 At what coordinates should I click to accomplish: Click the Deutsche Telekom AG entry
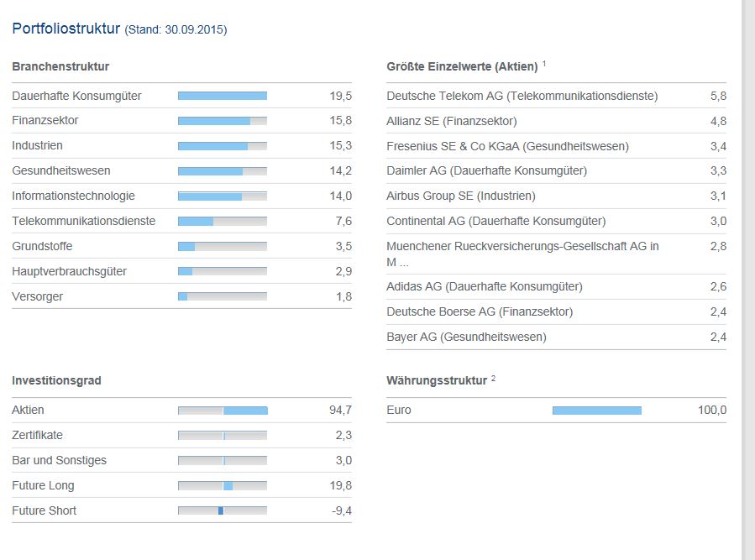(522, 96)
